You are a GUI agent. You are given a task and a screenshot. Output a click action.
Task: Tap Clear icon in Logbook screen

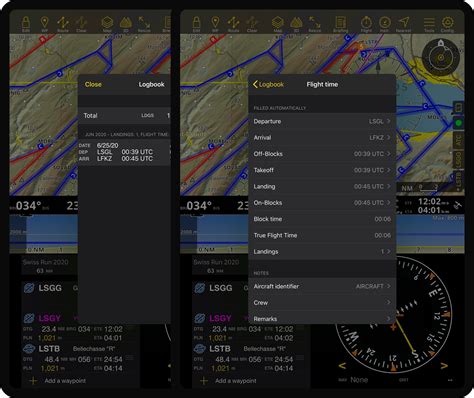(81, 24)
